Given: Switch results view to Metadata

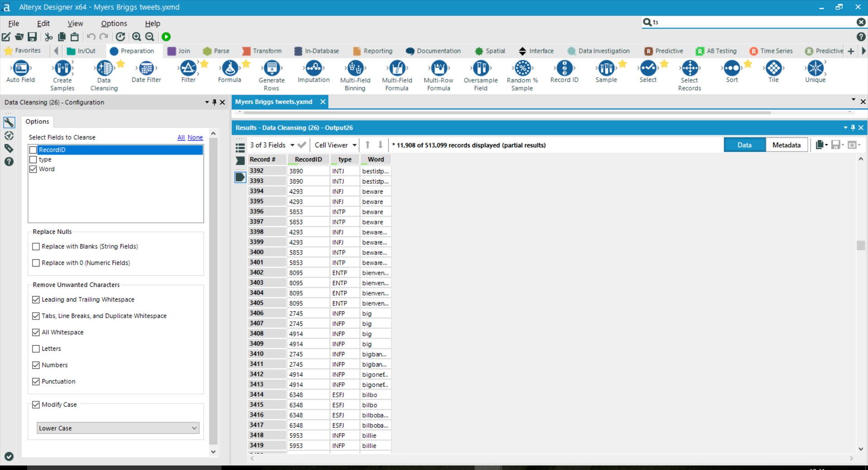Looking at the screenshot, I should click(x=786, y=145).
